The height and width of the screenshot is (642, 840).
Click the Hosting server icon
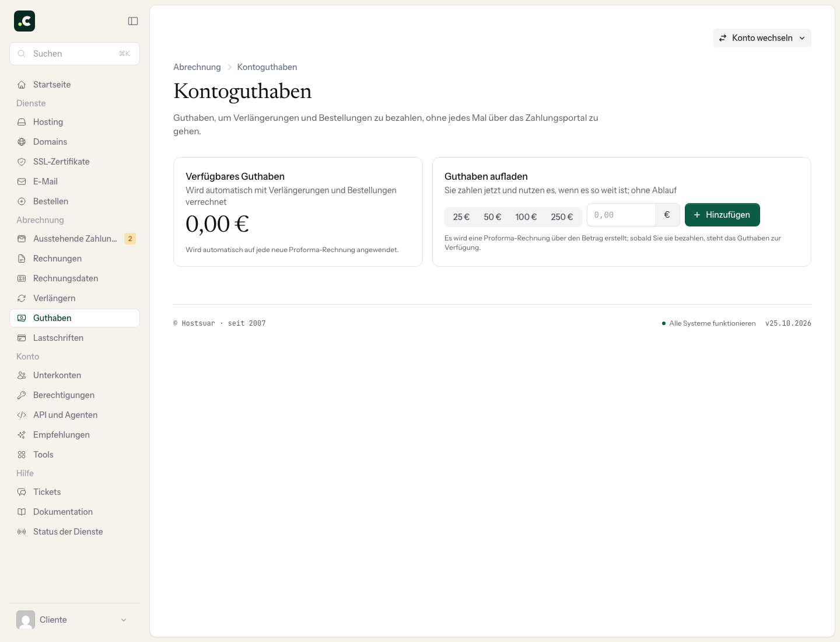click(22, 122)
